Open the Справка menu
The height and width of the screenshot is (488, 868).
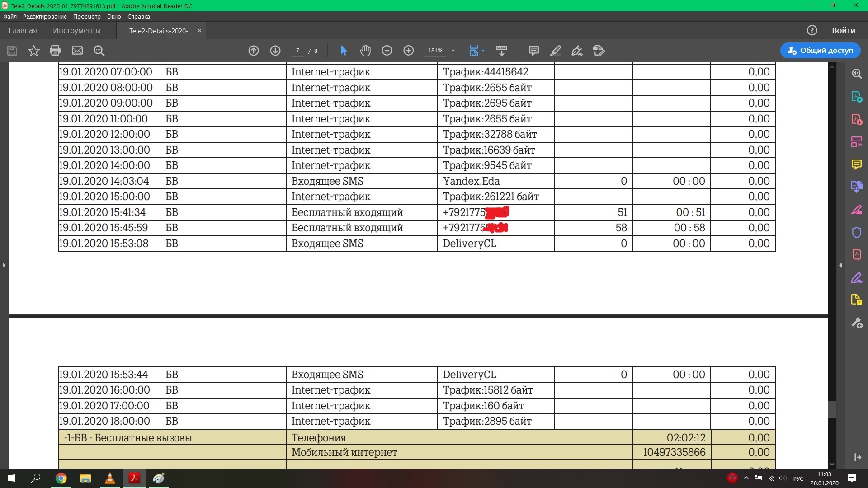tap(138, 16)
